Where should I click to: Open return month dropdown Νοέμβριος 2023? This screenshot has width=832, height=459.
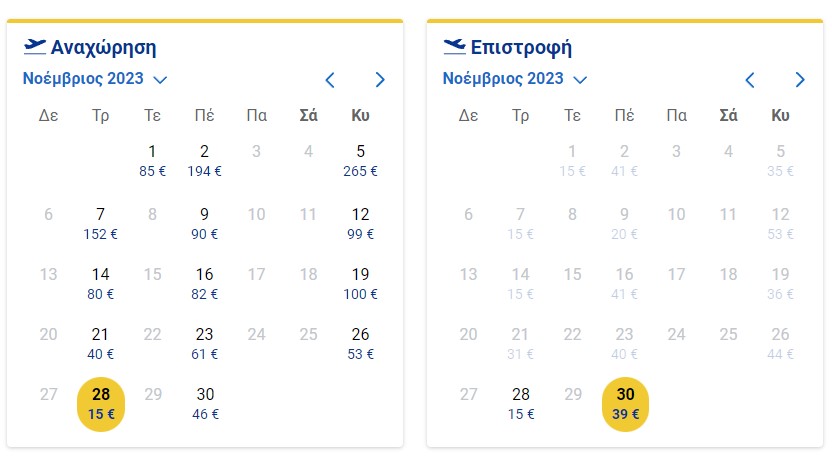(x=515, y=79)
